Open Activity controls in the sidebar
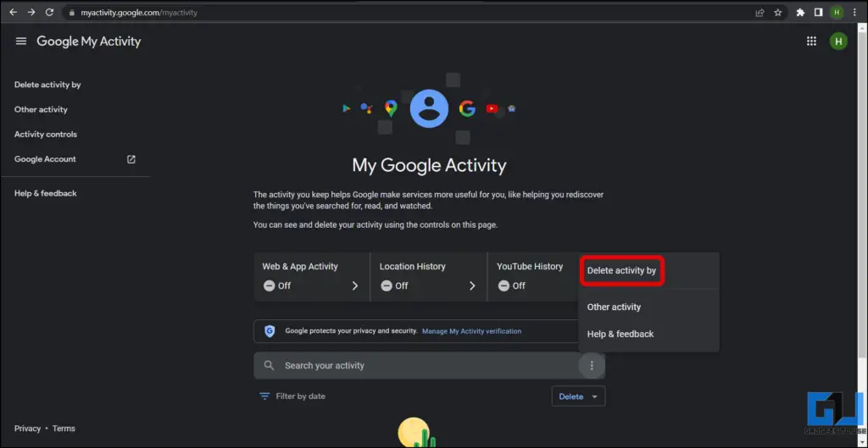 point(46,135)
